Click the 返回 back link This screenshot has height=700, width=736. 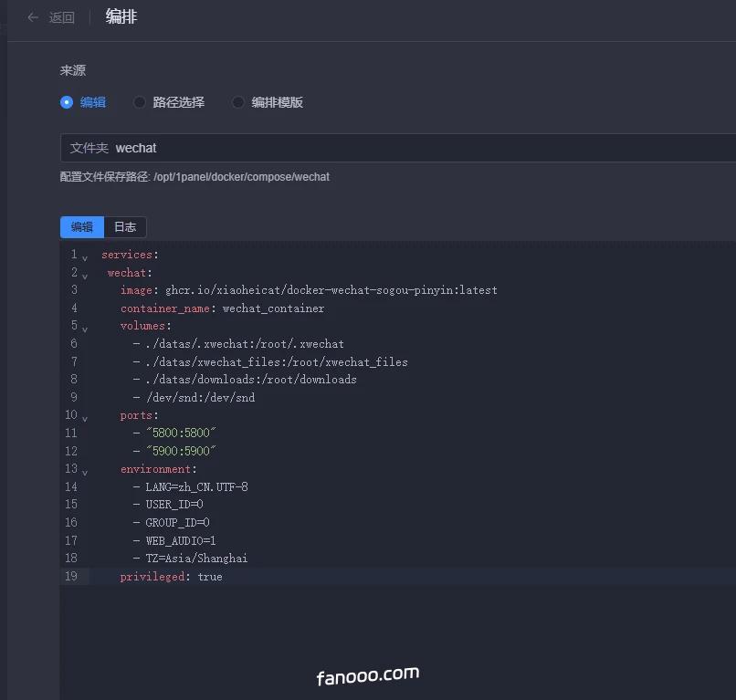click(x=62, y=17)
